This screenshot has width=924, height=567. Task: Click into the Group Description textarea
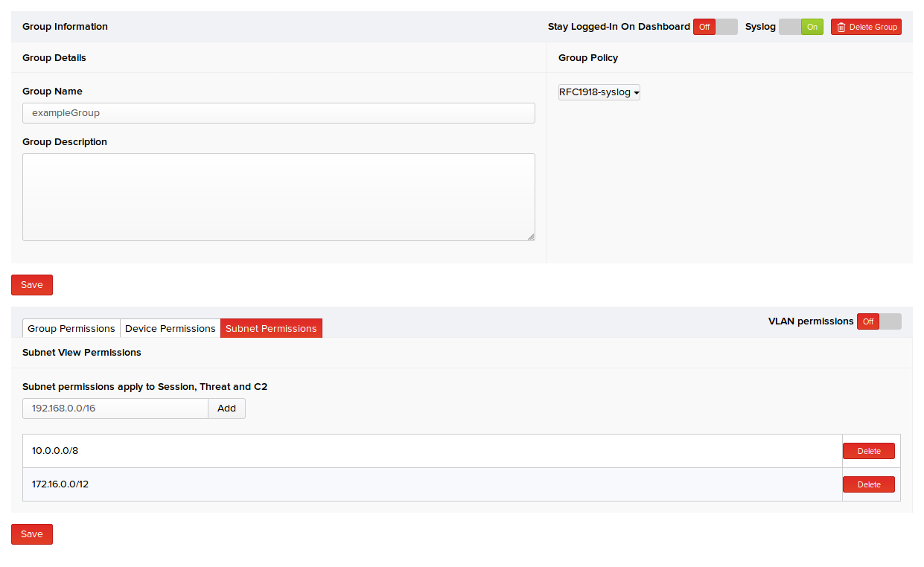[278, 197]
